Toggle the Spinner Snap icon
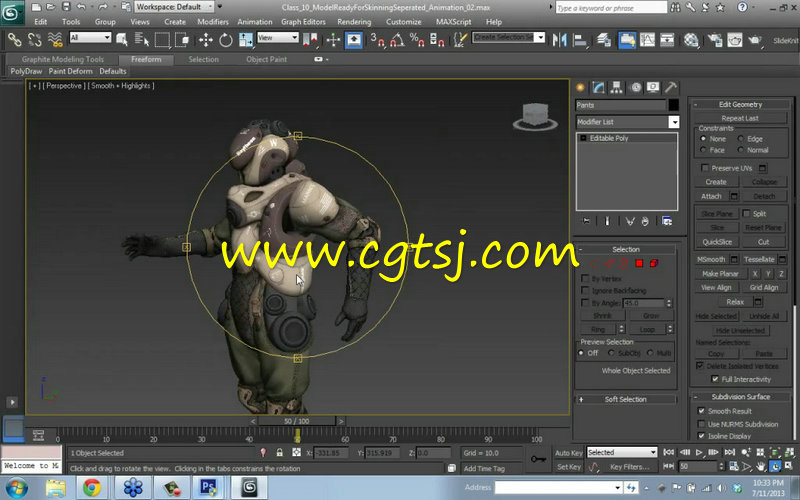Screen dimensions: 800x500 [437, 39]
